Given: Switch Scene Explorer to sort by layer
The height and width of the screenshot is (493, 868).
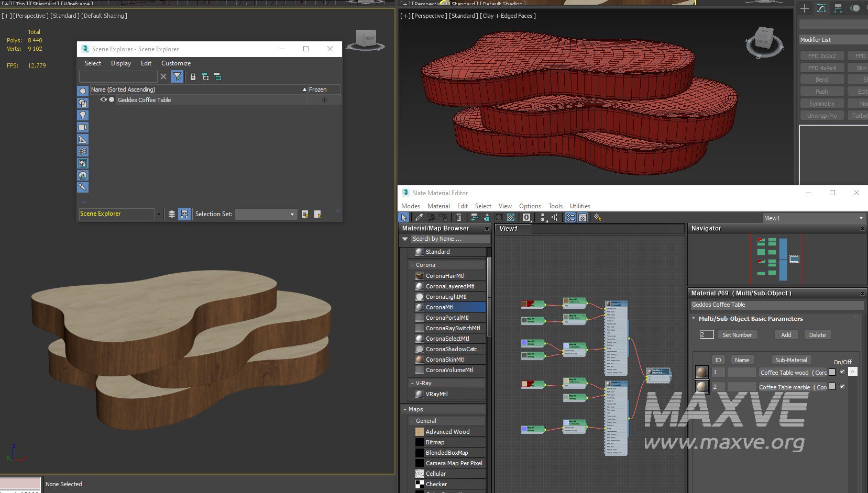Looking at the screenshot, I should click(171, 214).
